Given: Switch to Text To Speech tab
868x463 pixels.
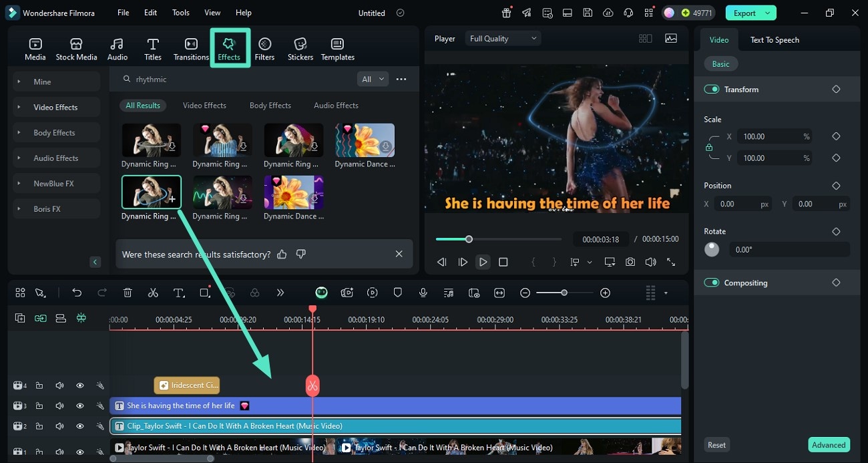Looking at the screenshot, I should pos(775,40).
